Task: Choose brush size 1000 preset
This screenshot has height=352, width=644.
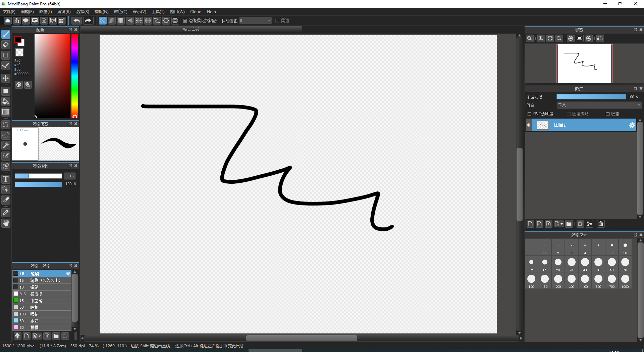Action: pyautogui.click(x=625, y=280)
